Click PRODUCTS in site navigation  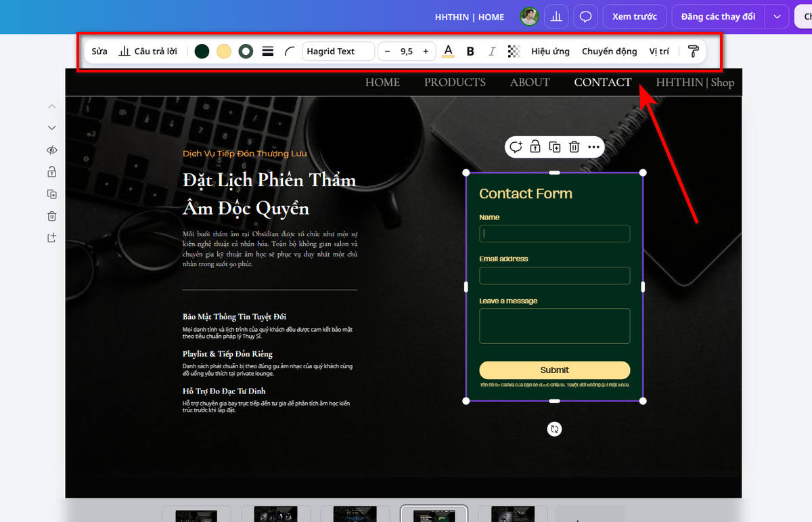pyautogui.click(x=455, y=83)
